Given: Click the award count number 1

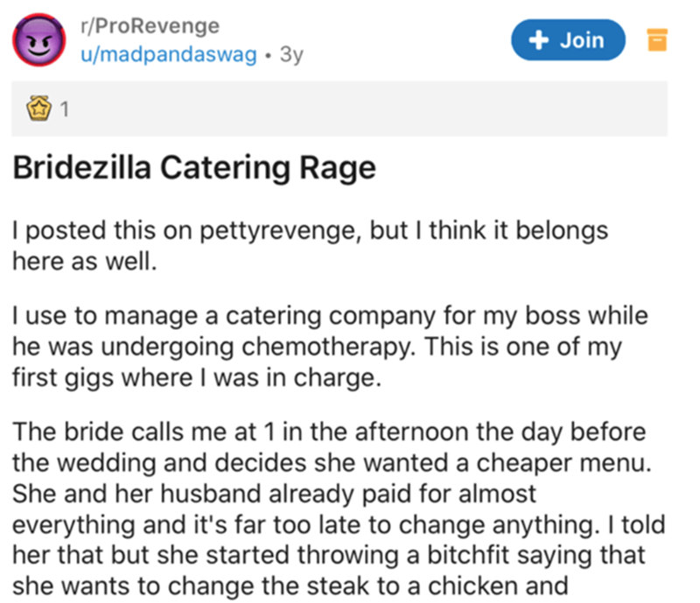Looking at the screenshot, I should click(x=64, y=111).
